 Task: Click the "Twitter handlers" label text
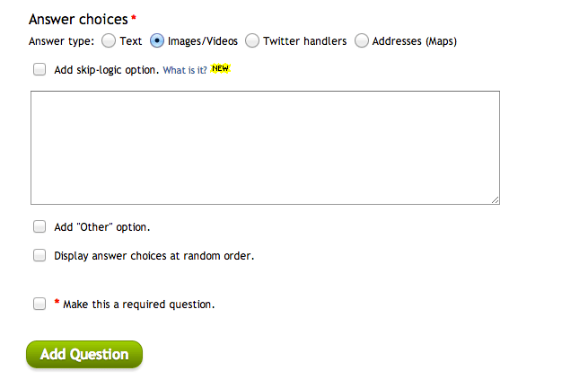[304, 40]
